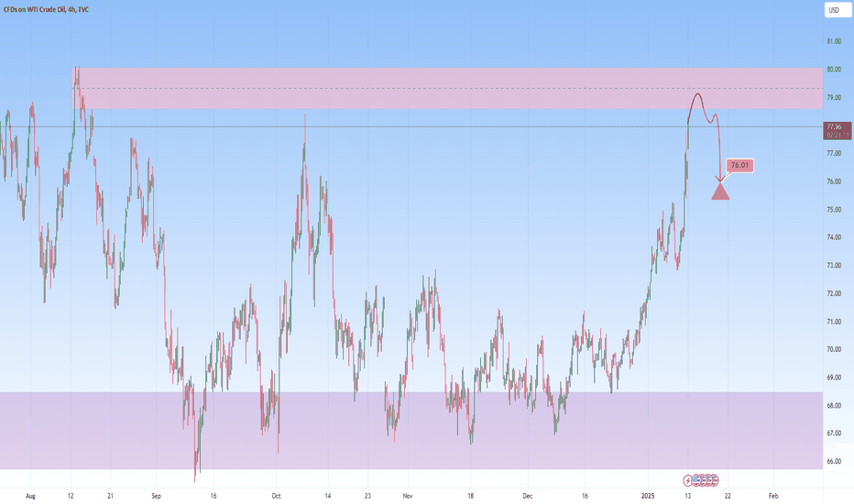Click the 77.00 price axis label
Screen dimensions: 854x504
tap(834, 154)
